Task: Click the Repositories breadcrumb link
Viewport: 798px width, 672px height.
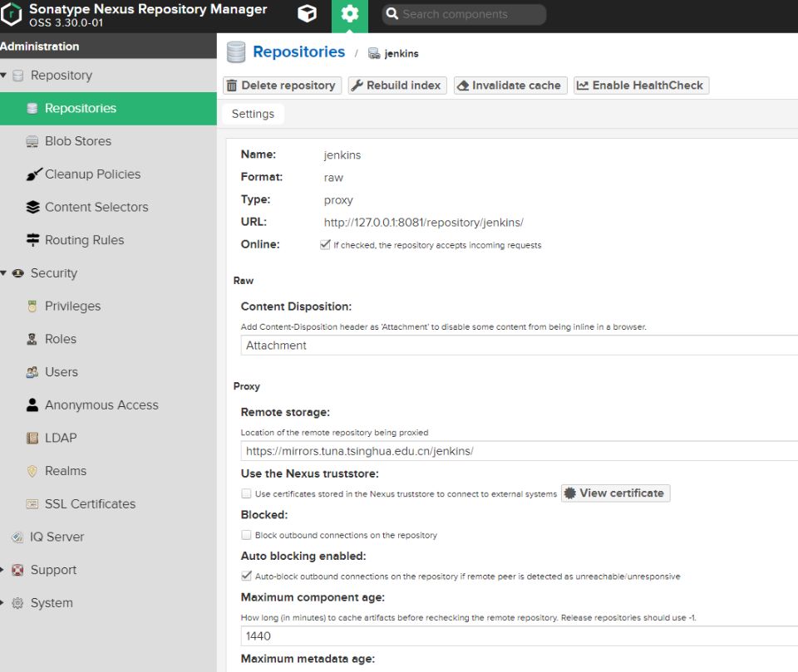Action: (298, 52)
